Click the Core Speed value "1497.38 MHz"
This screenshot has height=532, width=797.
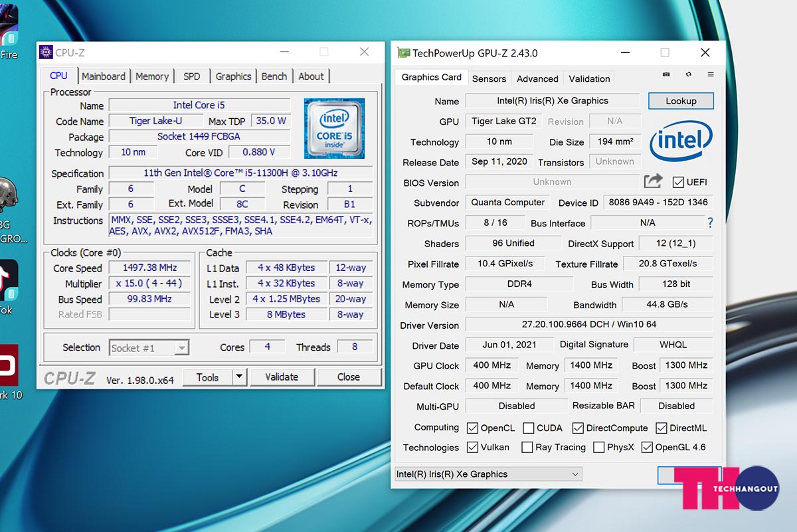pyautogui.click(x=149, y=268)
